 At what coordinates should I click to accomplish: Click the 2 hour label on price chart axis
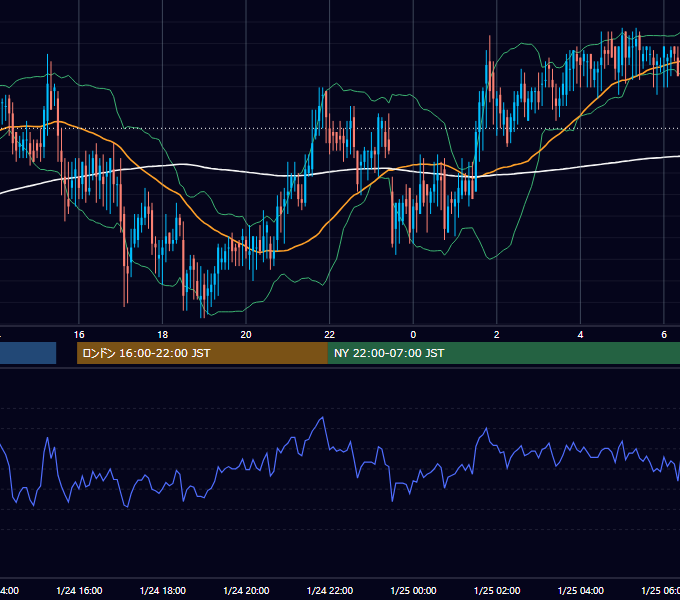tap(497, 335)
